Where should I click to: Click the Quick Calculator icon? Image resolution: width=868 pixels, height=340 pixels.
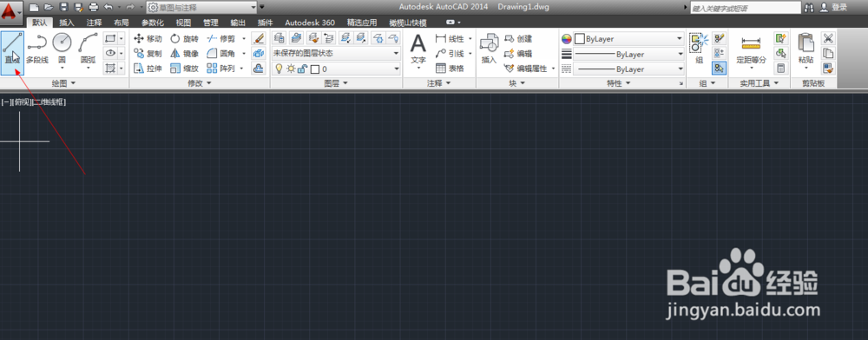pos(780,68)
